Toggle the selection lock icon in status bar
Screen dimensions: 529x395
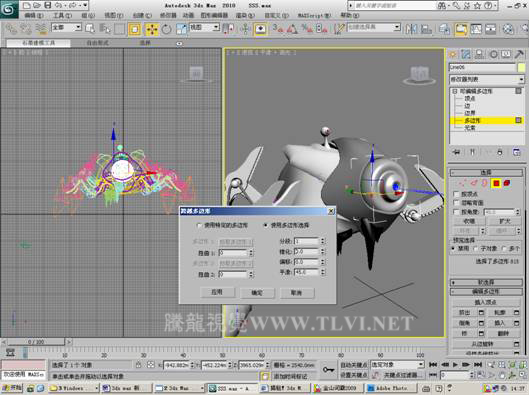point(138,365)
